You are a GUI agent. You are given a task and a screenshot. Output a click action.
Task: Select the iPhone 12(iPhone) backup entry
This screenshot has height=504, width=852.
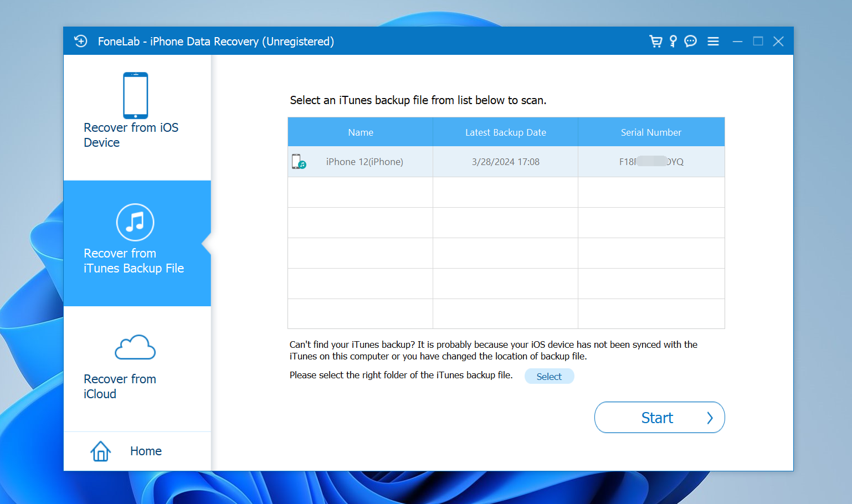pyautogui.click(x=364, y=162)
